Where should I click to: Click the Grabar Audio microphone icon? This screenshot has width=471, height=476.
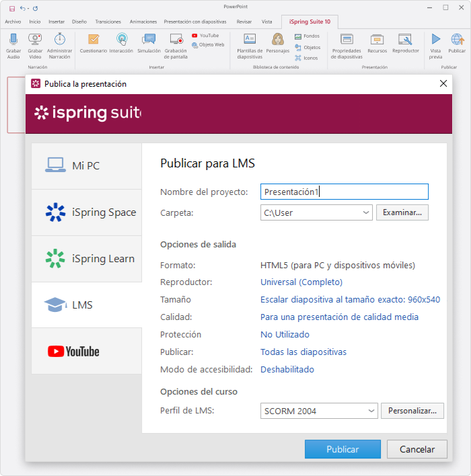point(13,40)
